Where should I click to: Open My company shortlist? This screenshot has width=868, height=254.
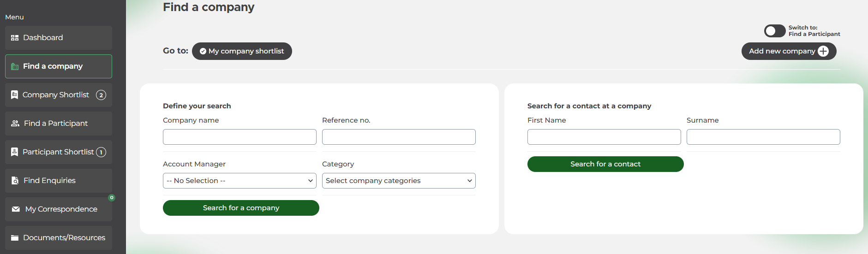click(242, 51)
